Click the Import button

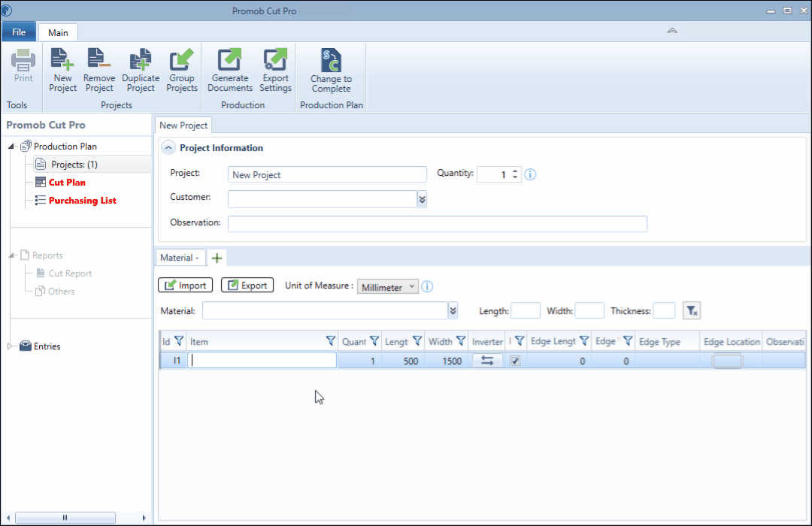point(186,286)
